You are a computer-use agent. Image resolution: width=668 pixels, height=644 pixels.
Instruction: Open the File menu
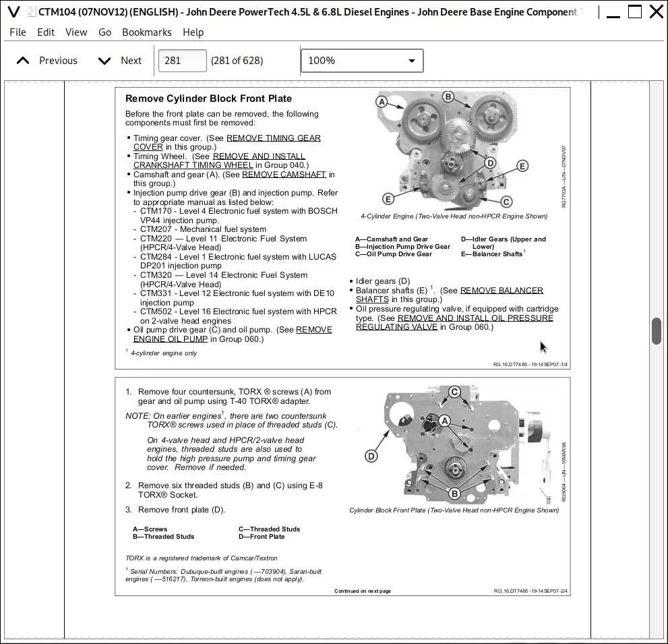(x=18, y=32)
